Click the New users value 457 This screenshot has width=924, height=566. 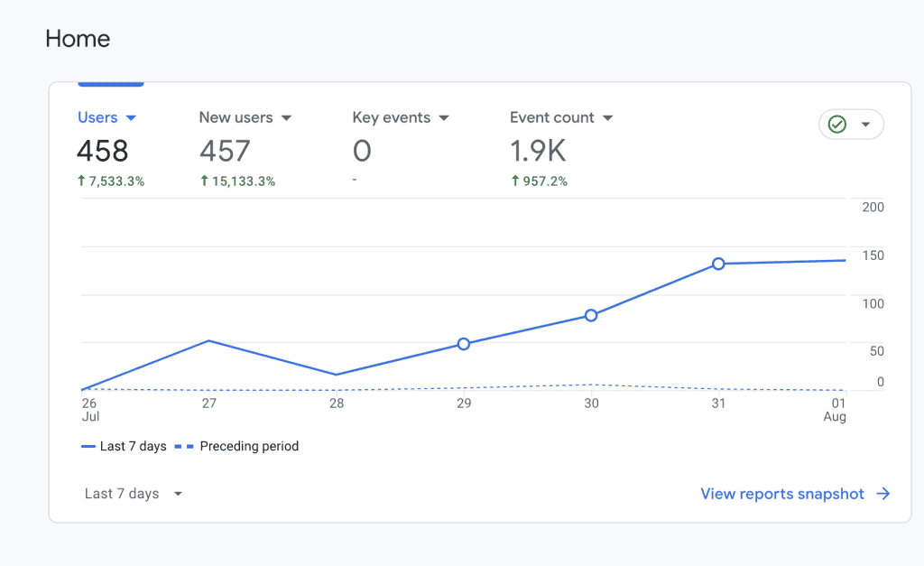point(225,151)
